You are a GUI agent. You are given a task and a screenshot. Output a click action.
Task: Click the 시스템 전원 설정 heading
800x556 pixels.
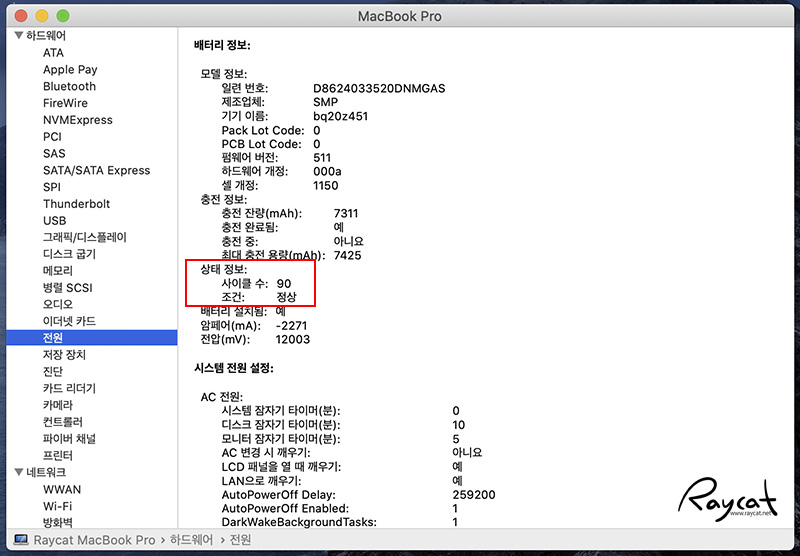[x=234, y=368]
